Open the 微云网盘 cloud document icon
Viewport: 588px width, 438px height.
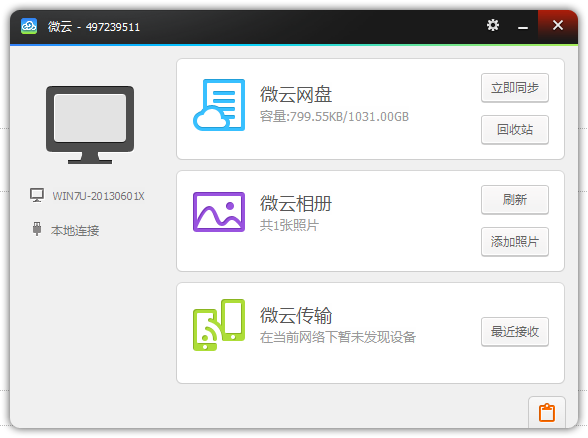(x=219, y=105)
